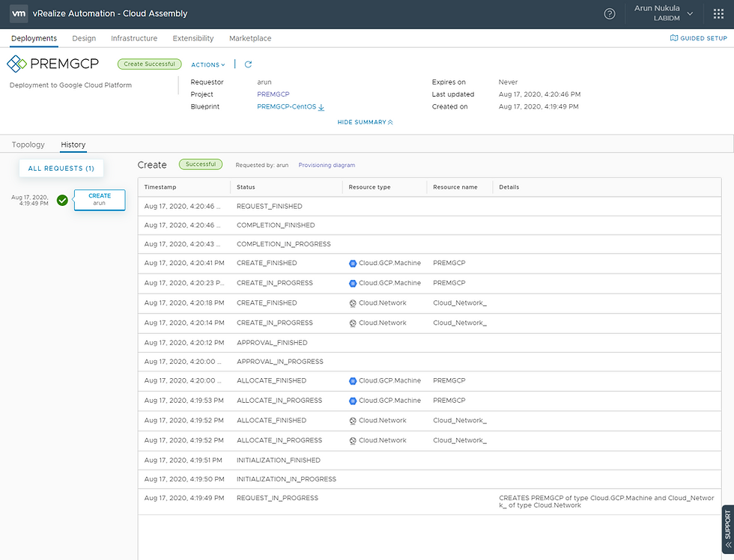Select the COMPLETION_IN_PROGRESS status cell

(x=284, y=244)
